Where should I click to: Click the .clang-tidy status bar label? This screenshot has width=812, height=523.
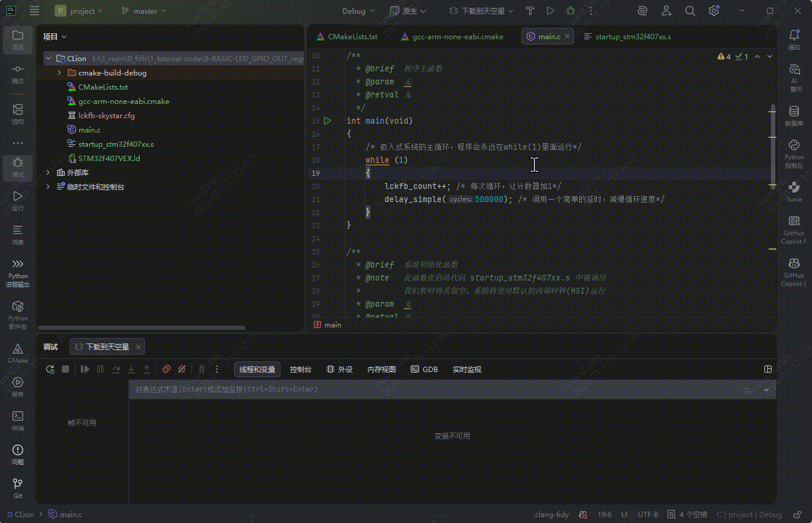point(551,514)
